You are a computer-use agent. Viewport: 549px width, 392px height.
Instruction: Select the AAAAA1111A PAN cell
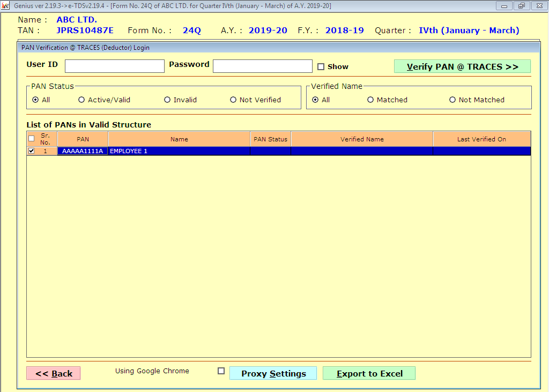pyautogui.click(x=83, y=151)
